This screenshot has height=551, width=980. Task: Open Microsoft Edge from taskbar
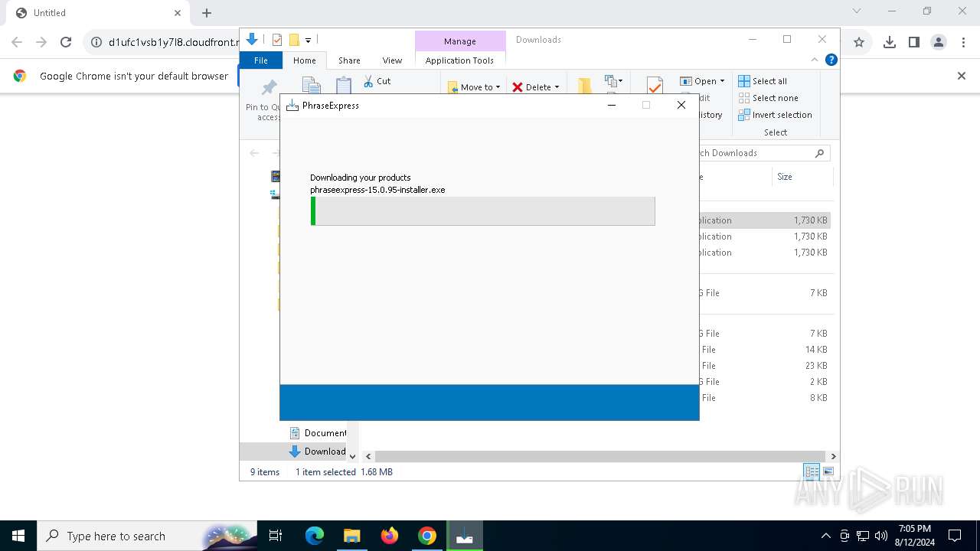[315, 536]
